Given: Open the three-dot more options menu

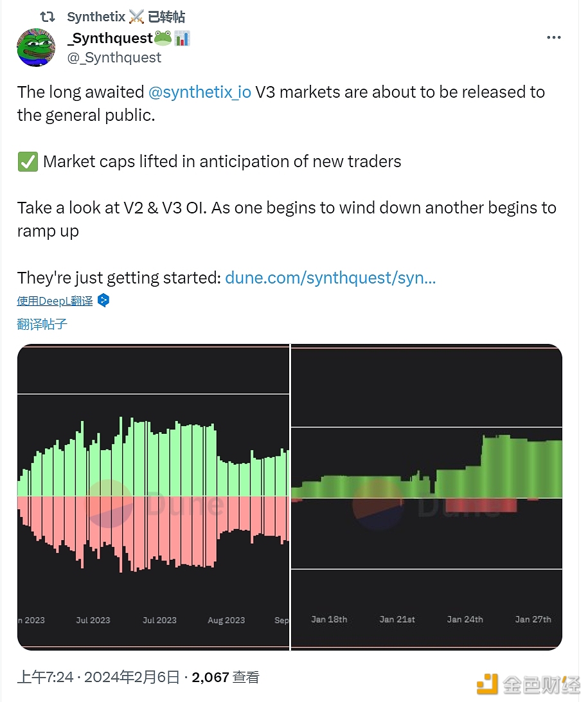Looking at the screenshot, I should [x=553, y=37].
